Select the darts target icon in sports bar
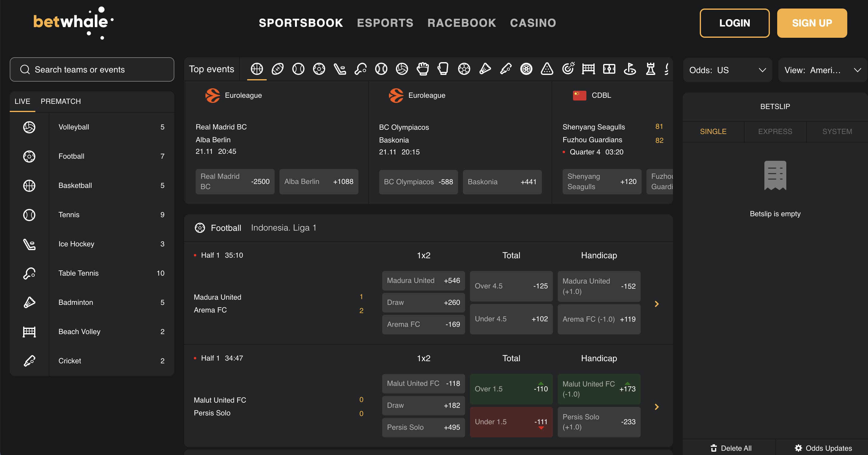Viewport: 868px width, 455px height. [x=568, y=68]
